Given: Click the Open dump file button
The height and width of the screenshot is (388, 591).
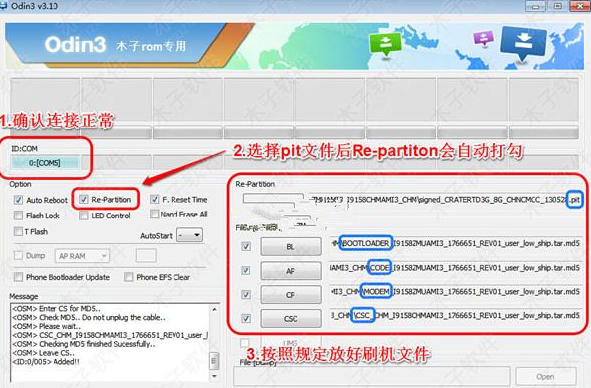Looking at the screenshot, I should pyautogui.click(x=545, y=377).
